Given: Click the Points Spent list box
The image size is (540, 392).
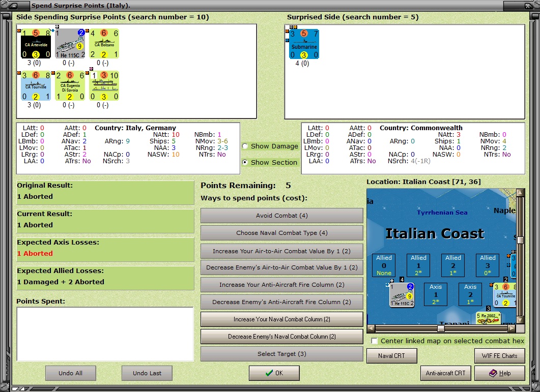Looking at the screenshot, I should click(x=105, y=334).
